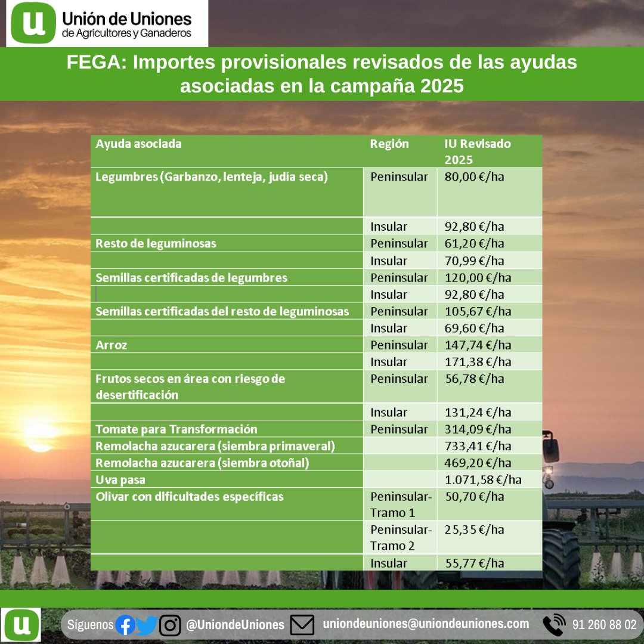Open the Twitter bird icon

click(x=147, y=625)
